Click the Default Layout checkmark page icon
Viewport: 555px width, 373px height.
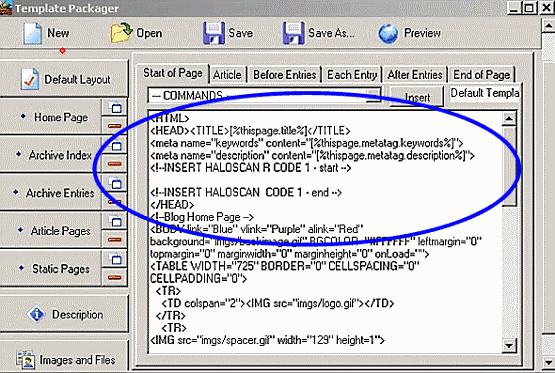29,79
